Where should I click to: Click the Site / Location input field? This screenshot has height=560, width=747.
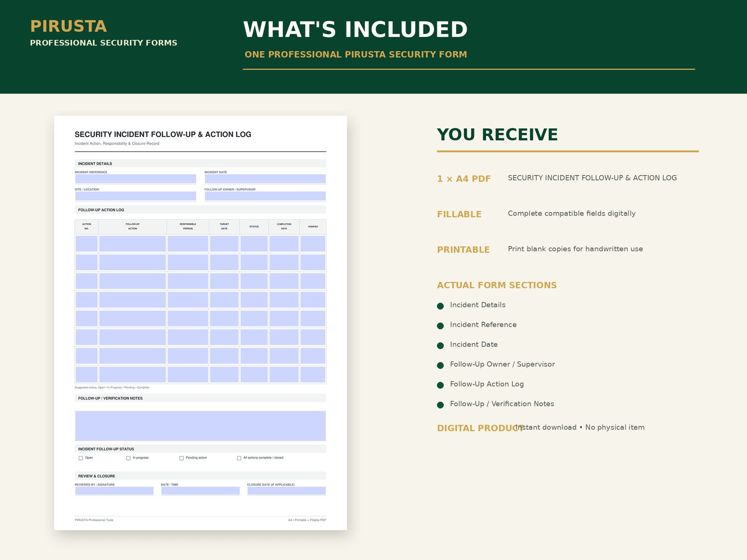pos(135,196)
